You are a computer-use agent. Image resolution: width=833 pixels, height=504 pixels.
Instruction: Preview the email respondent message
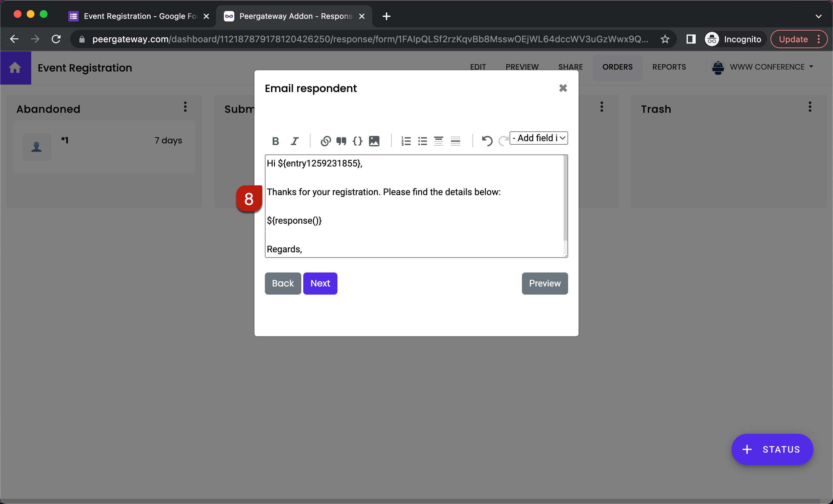544,283
